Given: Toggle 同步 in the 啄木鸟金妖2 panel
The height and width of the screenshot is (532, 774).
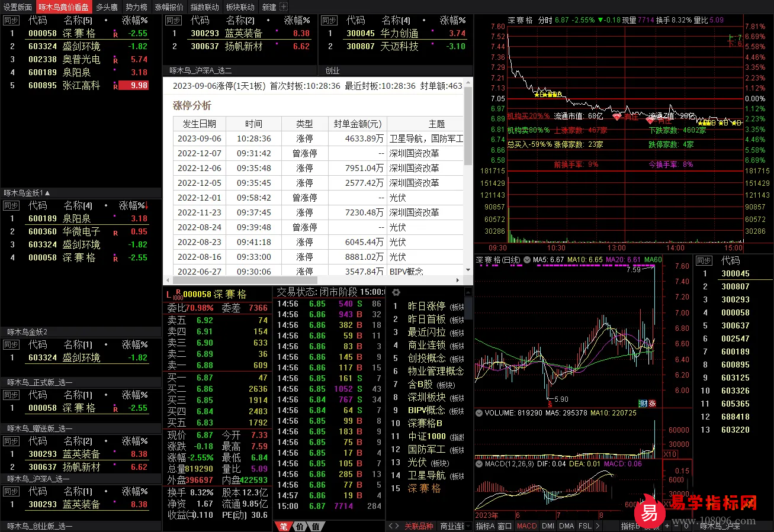Looking at the screenshot, I should pos(11,344).
